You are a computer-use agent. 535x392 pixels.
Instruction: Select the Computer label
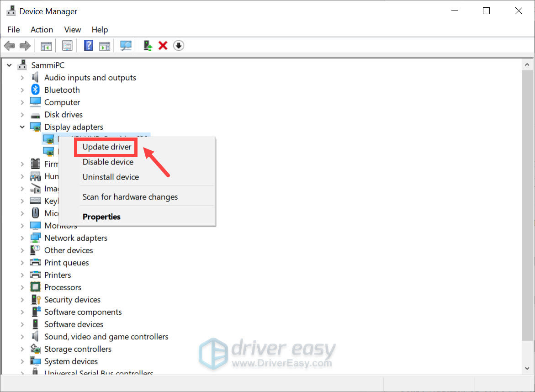[x=62, y=102]
